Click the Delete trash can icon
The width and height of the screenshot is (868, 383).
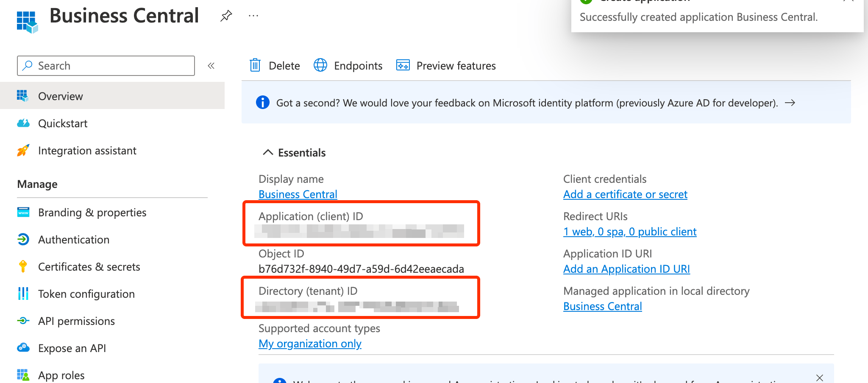coord(255,65)
